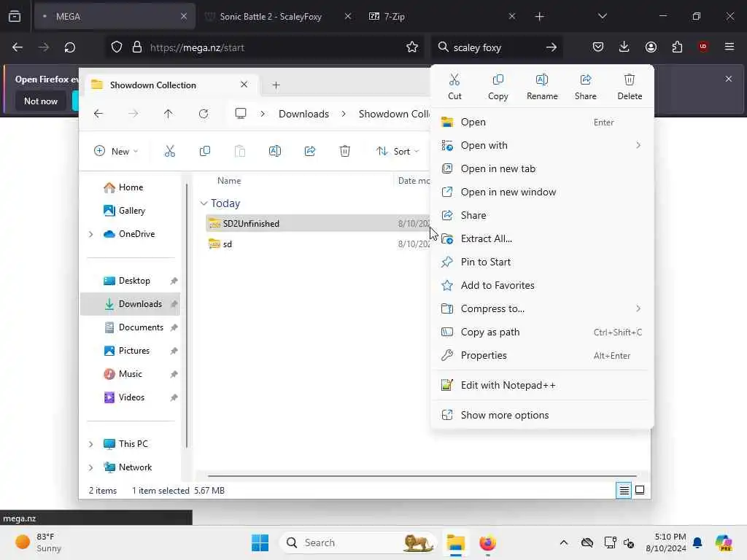Switch to details view layout
Screen dimensions: 747x560
(624, 490)
